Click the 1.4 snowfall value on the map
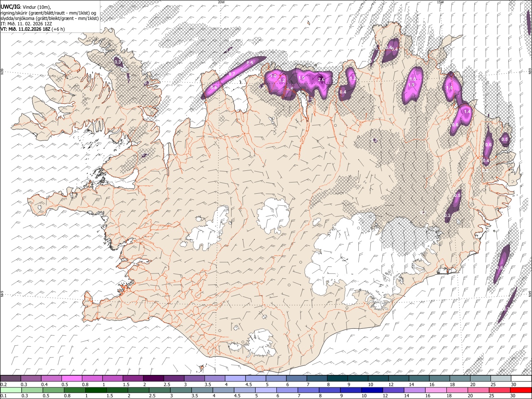Screen dimensions: 532x399 [x=467, y=112]
